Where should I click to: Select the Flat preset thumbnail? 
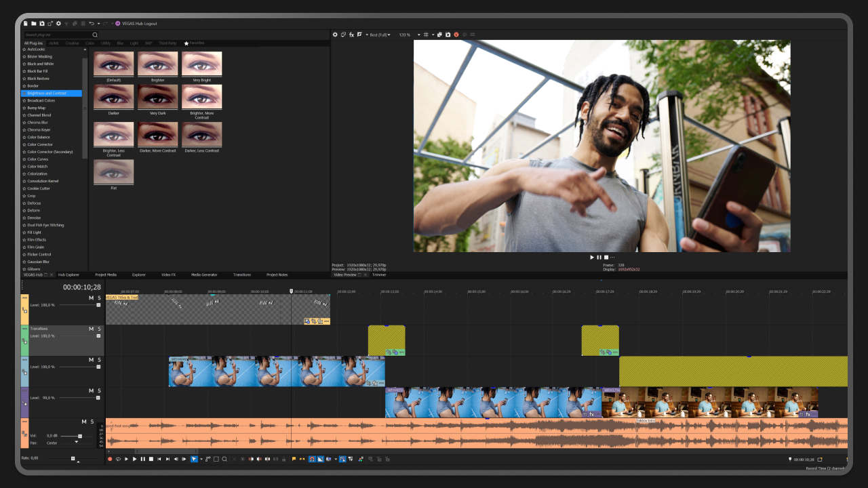click(113, 173)
